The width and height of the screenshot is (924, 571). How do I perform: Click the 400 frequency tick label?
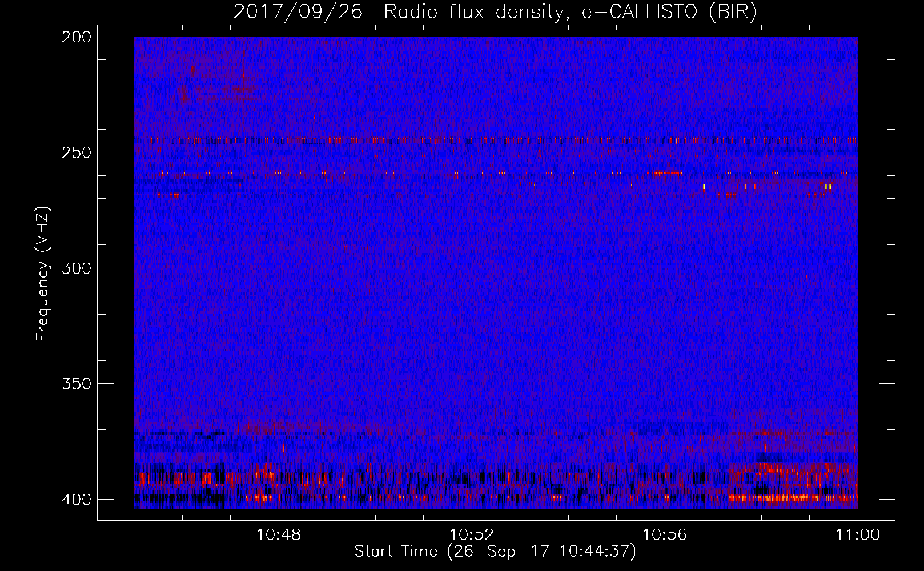point(76,500)
